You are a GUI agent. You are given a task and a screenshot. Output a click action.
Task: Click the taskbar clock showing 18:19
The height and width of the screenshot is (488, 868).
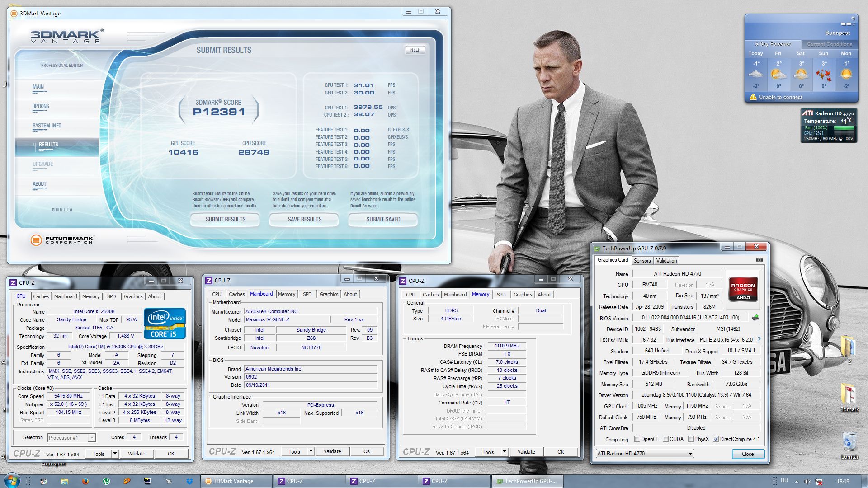(843, 482)
